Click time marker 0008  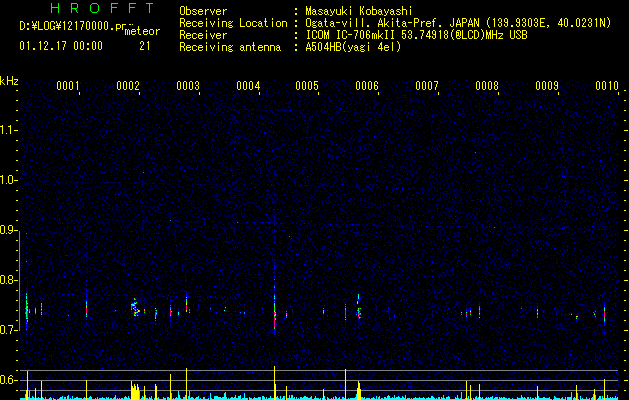click(487, 86)
